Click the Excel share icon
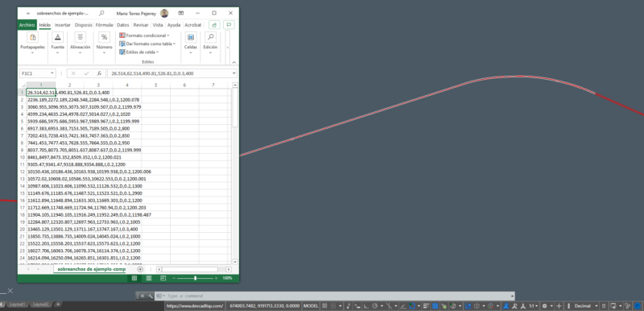Image resolution: width=644 pixels, height=311 pixels. 214,25
